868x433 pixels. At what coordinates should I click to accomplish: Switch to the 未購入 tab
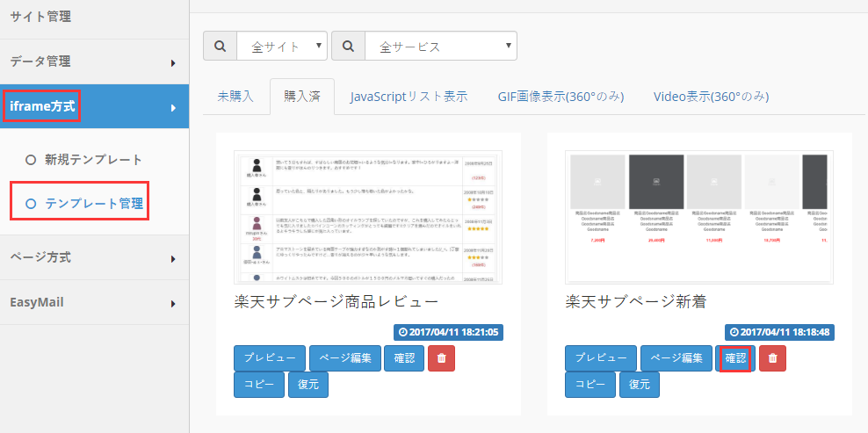click(x=235, y=97)
